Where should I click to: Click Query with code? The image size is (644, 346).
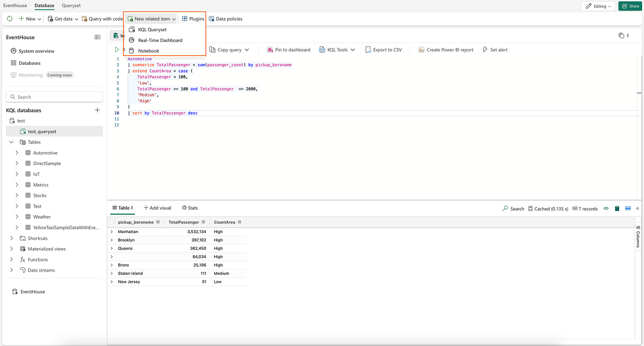103,19
